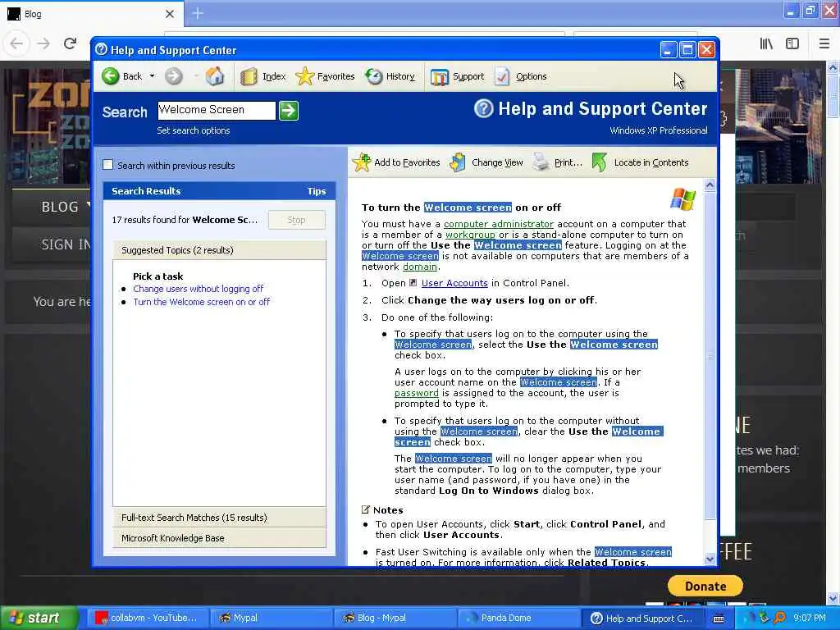Follow the domain glossary link
The height and width of the screenshot is (630, 840).
420,267
